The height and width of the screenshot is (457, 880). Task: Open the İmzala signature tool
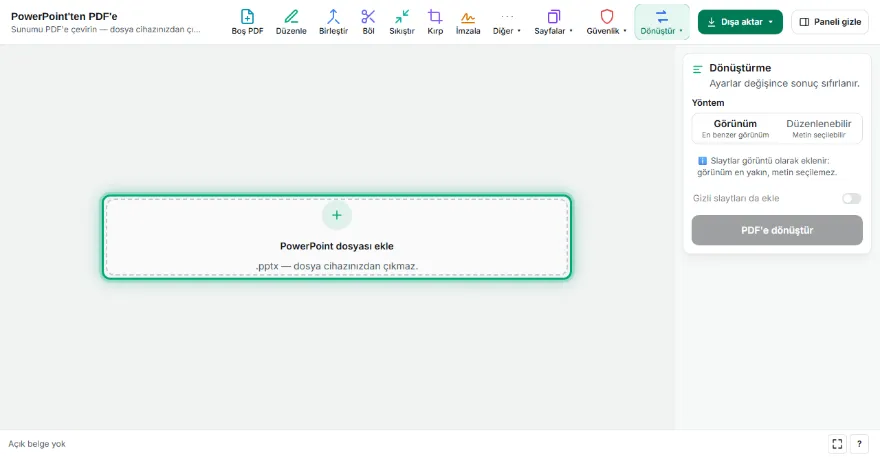point(468,22)
